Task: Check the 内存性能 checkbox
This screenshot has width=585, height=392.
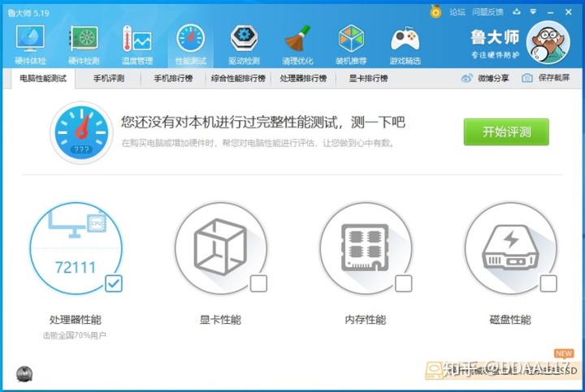Action: click(403, 283)
